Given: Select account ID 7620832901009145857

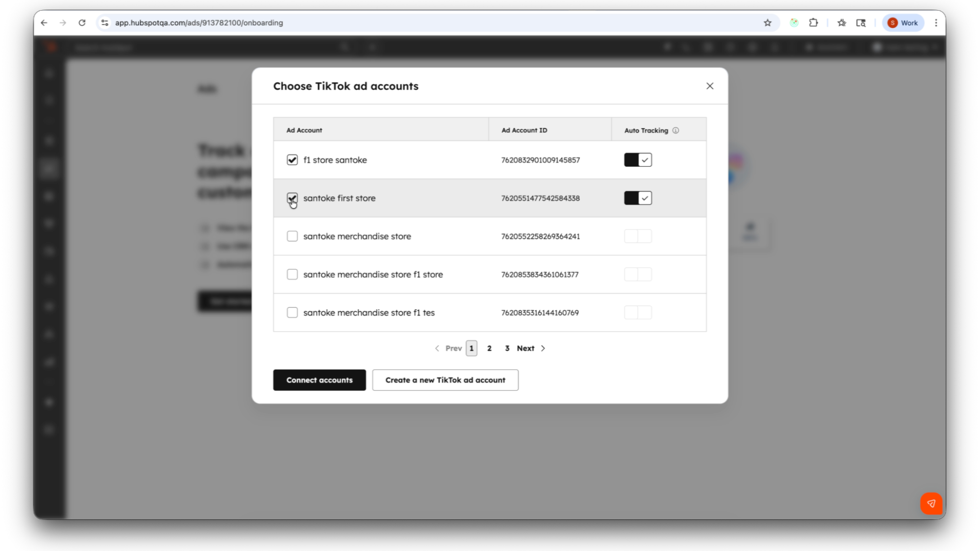Looking at the screenshot, I should 540,160.
